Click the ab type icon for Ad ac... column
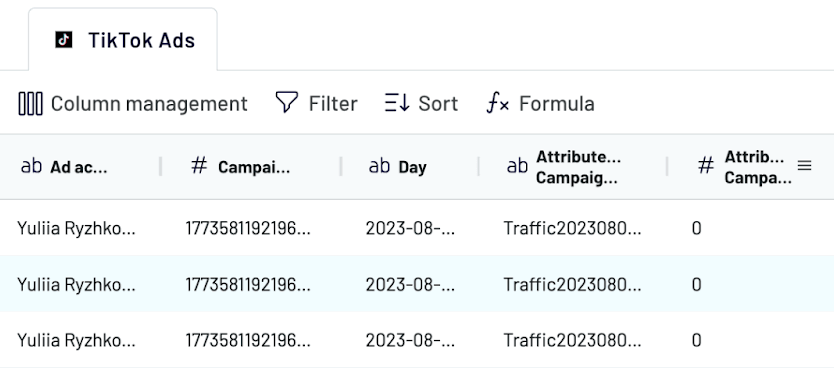 coord(31,166)
